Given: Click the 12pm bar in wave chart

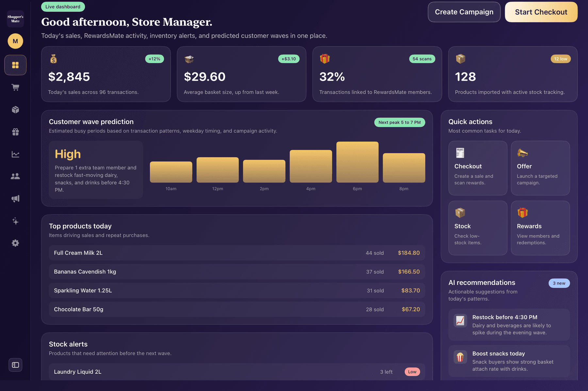Looking at the screenshot, I should pos(218,170).
